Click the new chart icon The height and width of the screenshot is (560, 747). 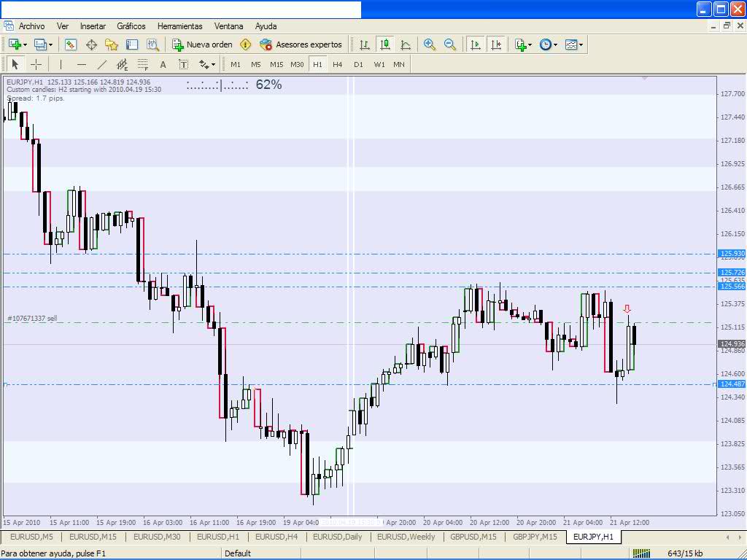(14, 44)
